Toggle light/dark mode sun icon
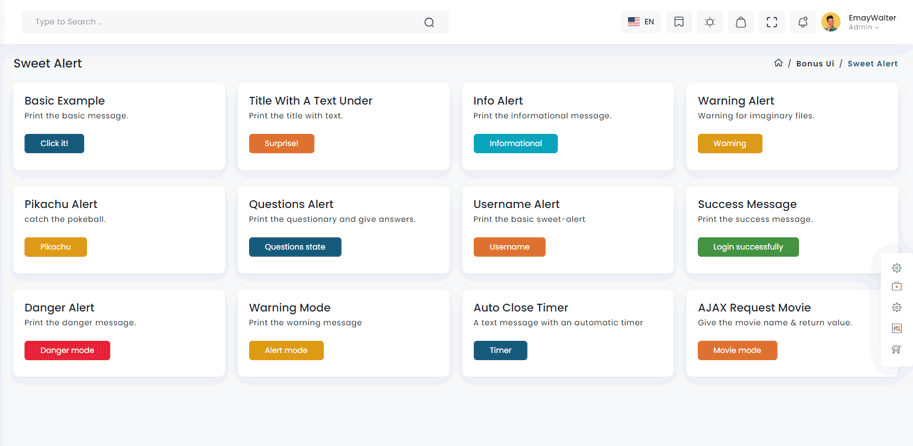The height and width of the screenshot is (446, 913). (710, 22)
